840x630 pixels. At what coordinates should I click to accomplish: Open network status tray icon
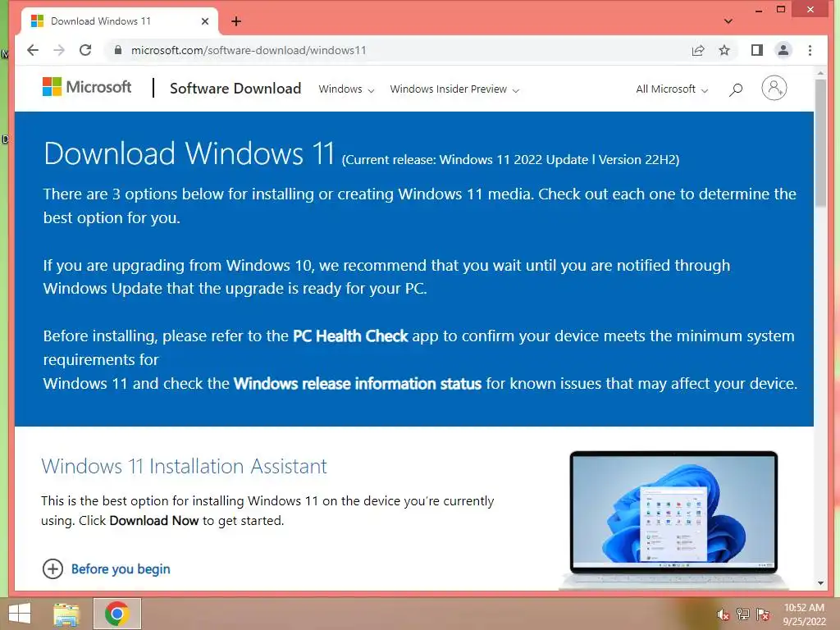click(743, 614)
